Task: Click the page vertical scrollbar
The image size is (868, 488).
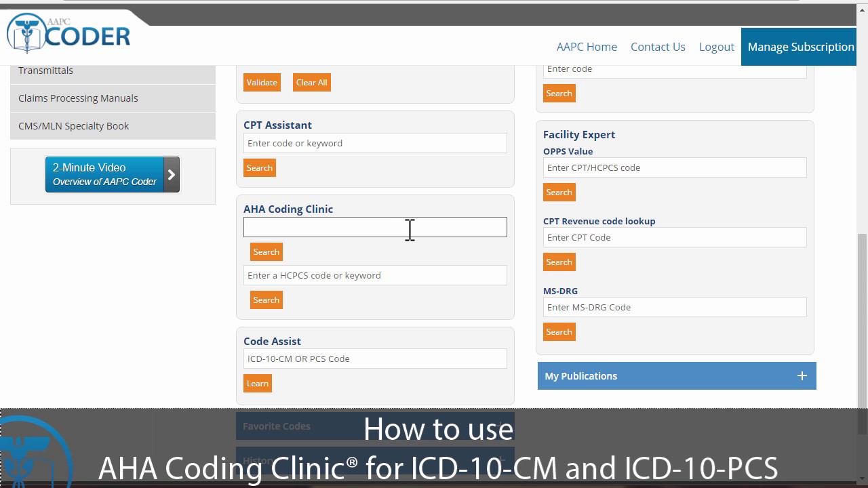Action: [x=862, y=334]
